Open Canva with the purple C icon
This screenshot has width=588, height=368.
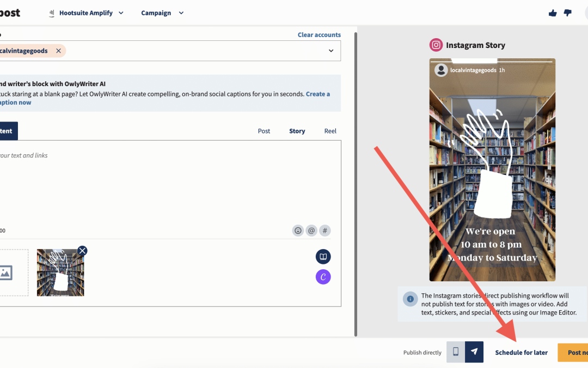click(x=323, y=276)
